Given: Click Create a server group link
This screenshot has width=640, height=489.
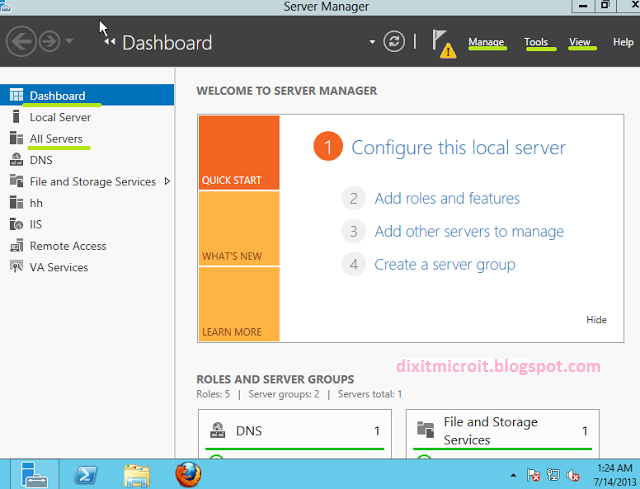Looking at the screenshot, I should tap(445, 265).
